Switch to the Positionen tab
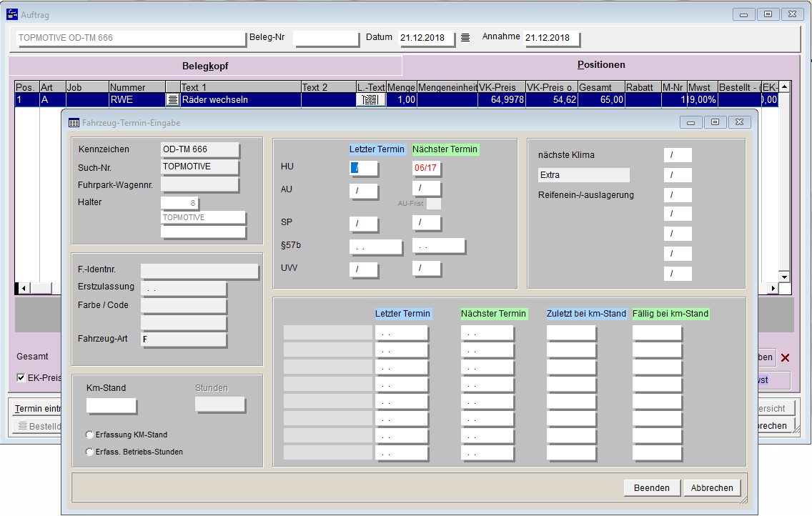Image resolution: width=812 pixels, height=516 pixels. [x=601, y=65]
